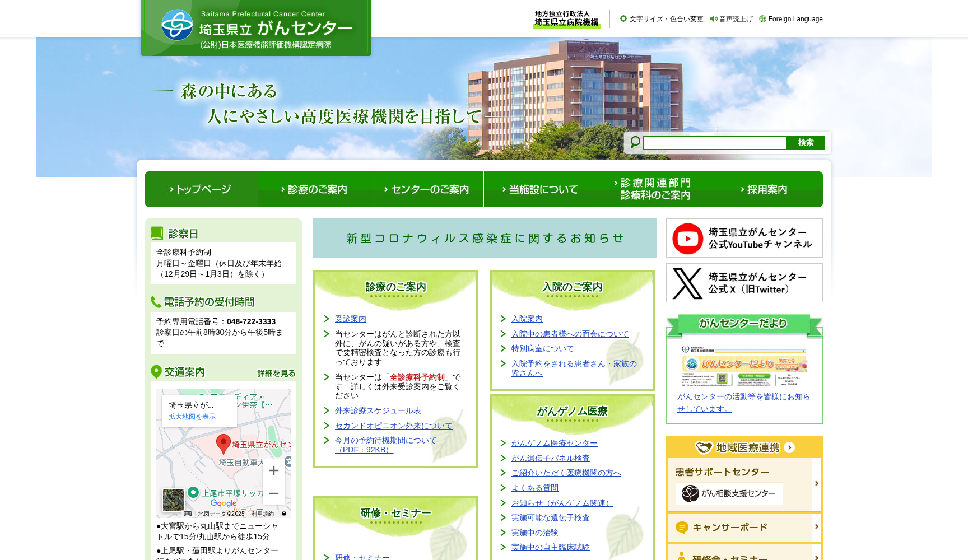Open the official YouTube channel icon
The height and width of the screenshot is (560, 968).
687,238
